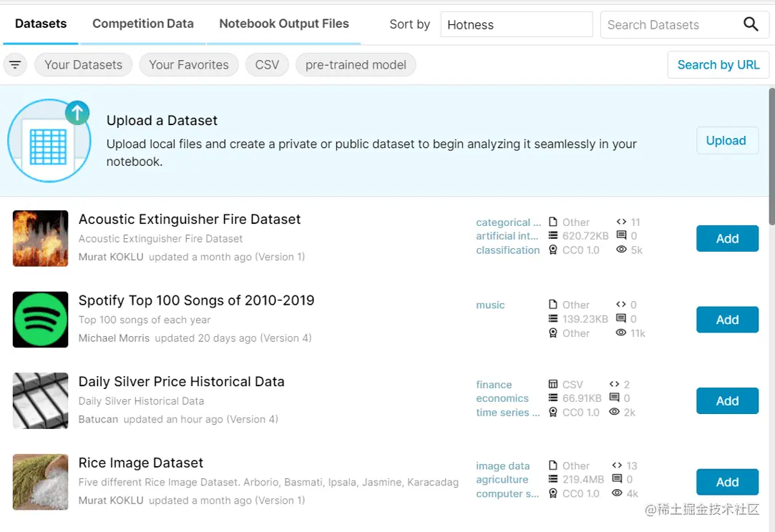The height and width of the screenshot is (532, 775).
Task: Toggle the Your Favorites filter chip
Action: (x=189, y=64)
